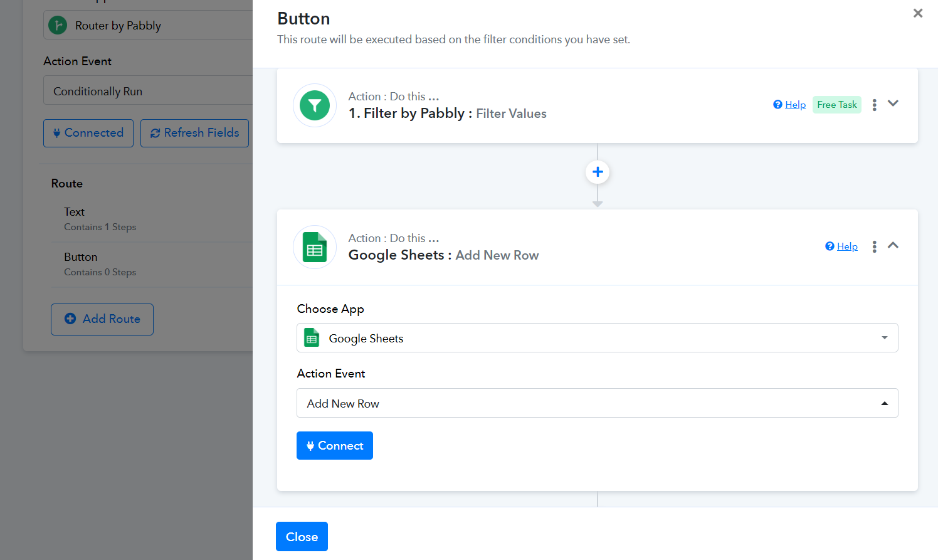Add a step with the plus button

(x=598, y=172)
